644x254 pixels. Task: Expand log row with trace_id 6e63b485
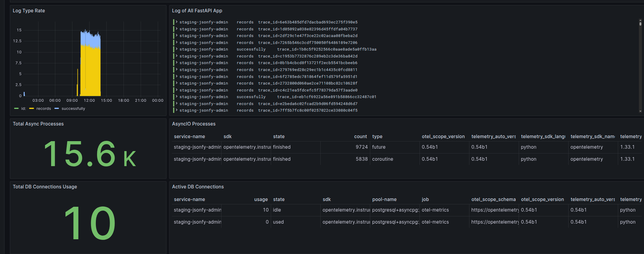coord(177,22)
